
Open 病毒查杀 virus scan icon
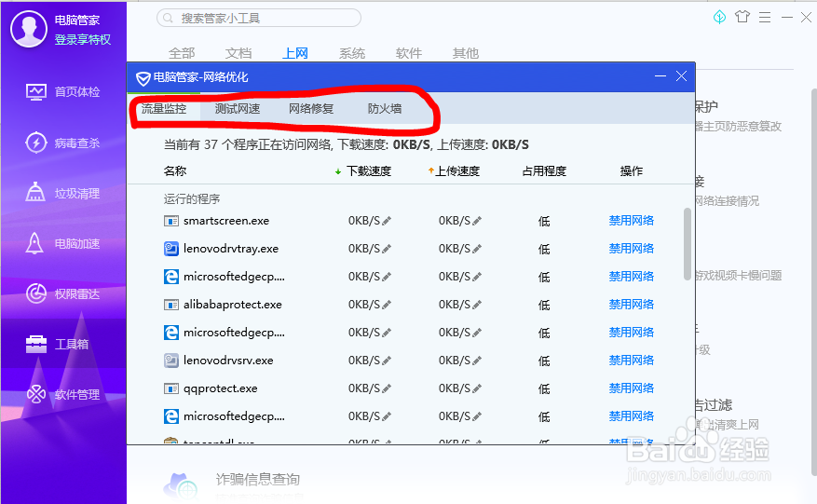click(36, 143)
